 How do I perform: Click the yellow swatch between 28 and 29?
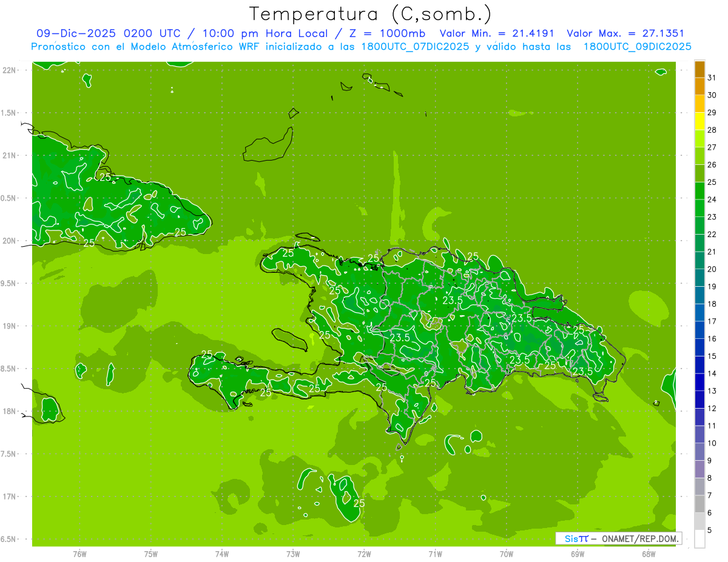pos(699,121)
